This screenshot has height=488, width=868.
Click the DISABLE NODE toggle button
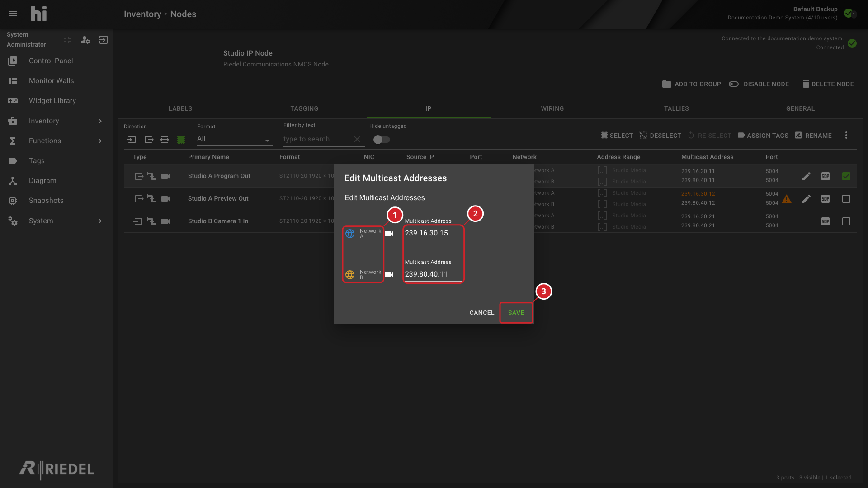pyautogui.click(x=759, y=84)
